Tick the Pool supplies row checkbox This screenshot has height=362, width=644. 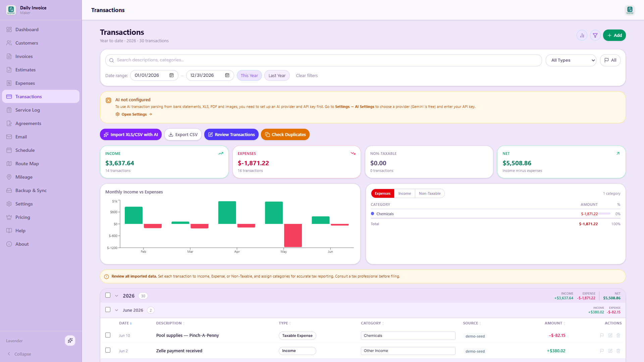(x=108, y=335)
